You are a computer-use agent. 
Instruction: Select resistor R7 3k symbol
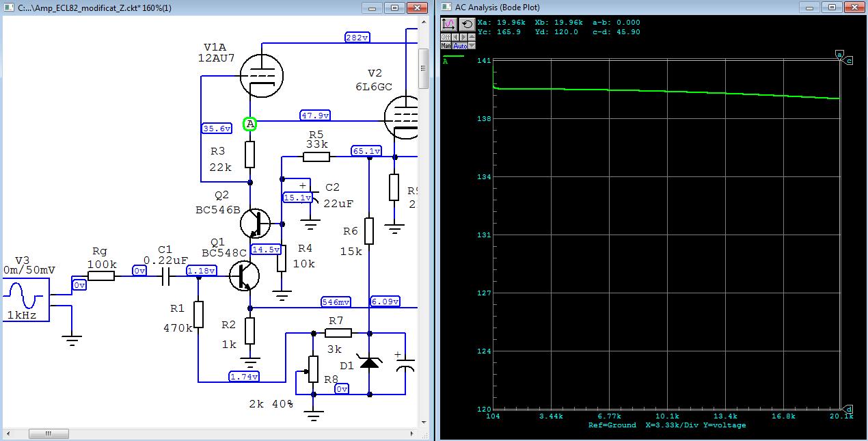(338, 333)
